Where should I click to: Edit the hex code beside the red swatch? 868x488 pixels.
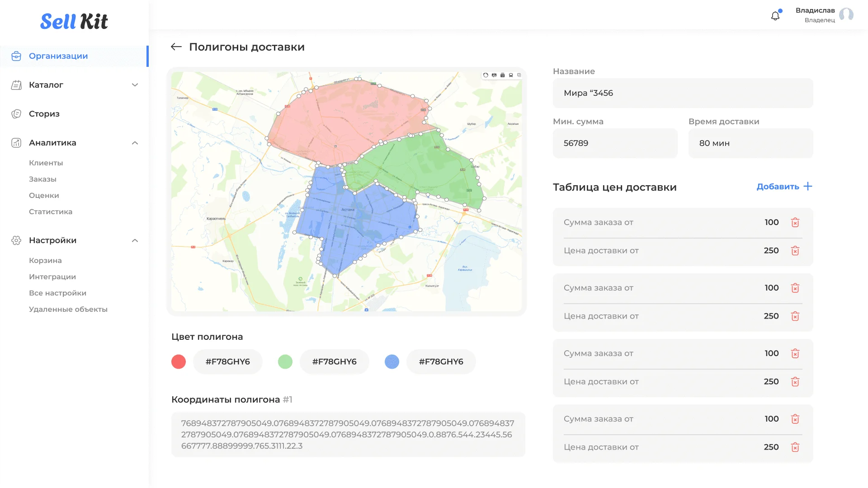[x=228, y=361]
